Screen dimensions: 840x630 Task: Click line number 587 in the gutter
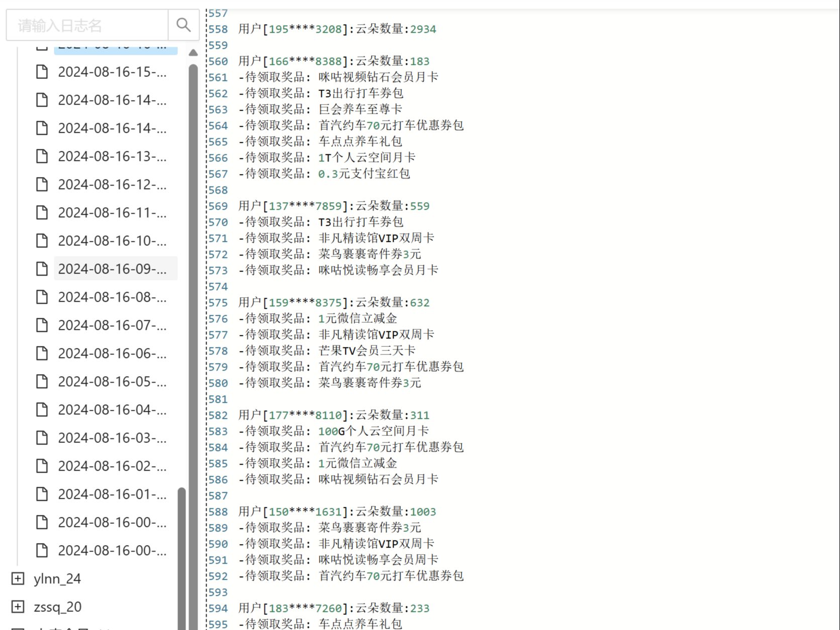[218, 496]
